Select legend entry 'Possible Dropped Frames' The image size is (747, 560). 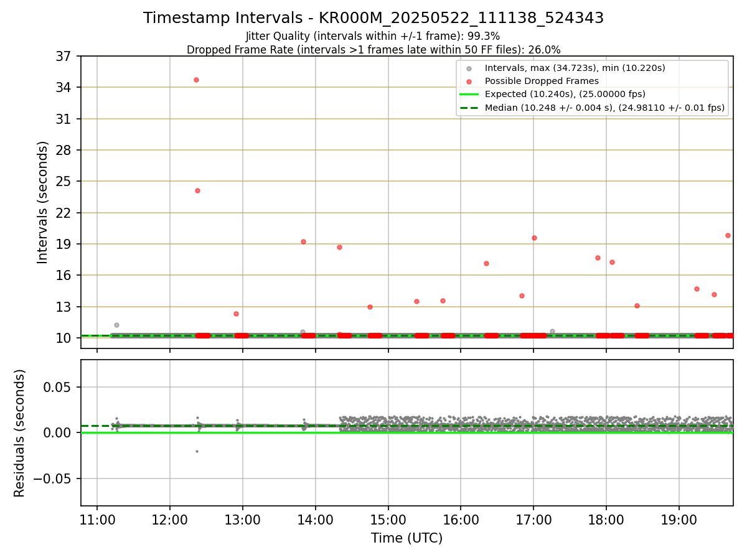tap(542, 81)
